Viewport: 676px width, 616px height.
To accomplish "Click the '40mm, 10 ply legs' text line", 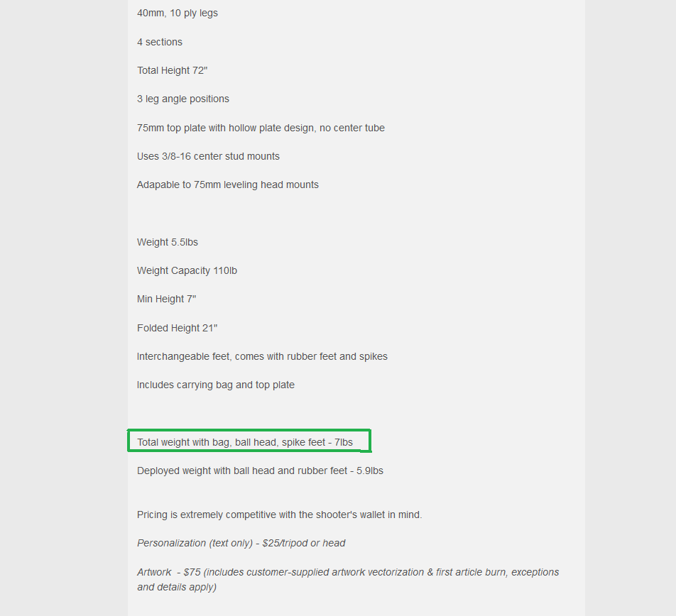I will (x=178, y=13).
